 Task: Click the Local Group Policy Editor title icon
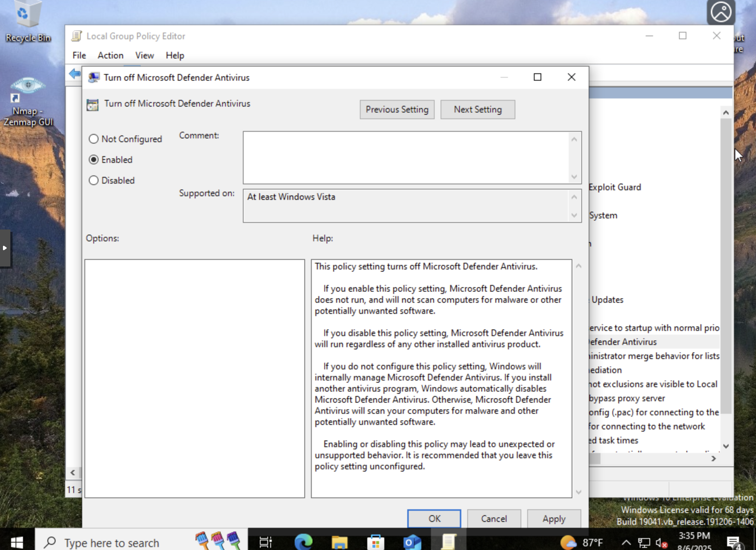pyautogui.click(x=77, y=36)
